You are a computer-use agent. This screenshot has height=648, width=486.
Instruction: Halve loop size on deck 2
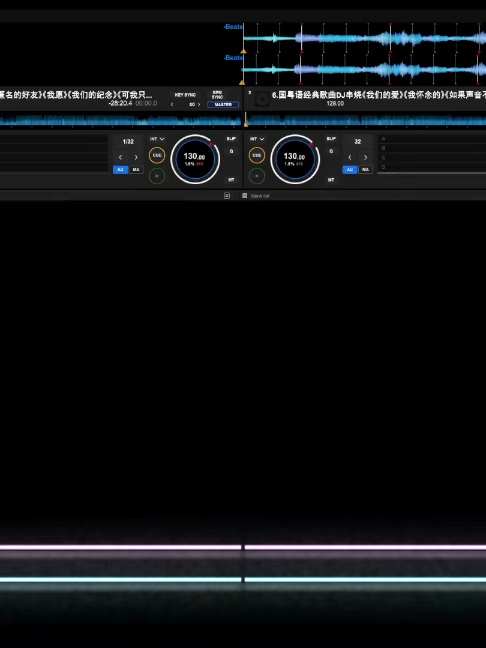pos(350,157)
